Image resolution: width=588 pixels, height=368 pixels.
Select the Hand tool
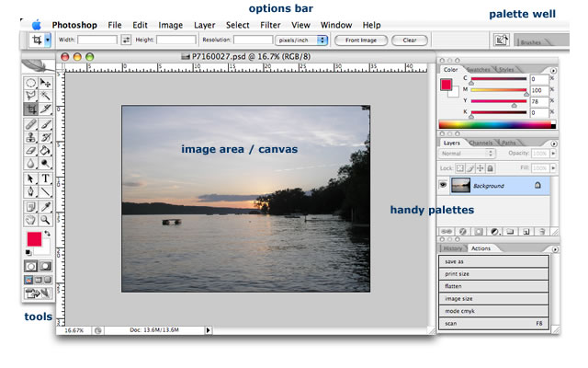click(30, 220)
